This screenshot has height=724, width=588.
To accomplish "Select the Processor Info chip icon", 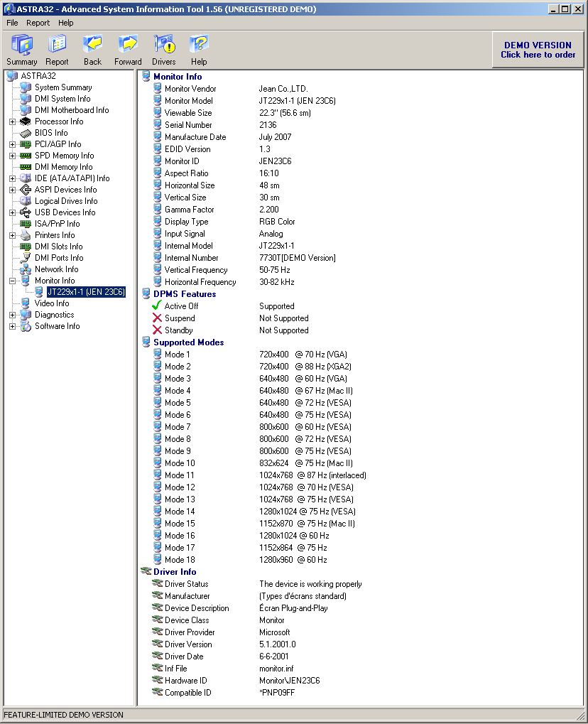I will [x=26, y=121].
